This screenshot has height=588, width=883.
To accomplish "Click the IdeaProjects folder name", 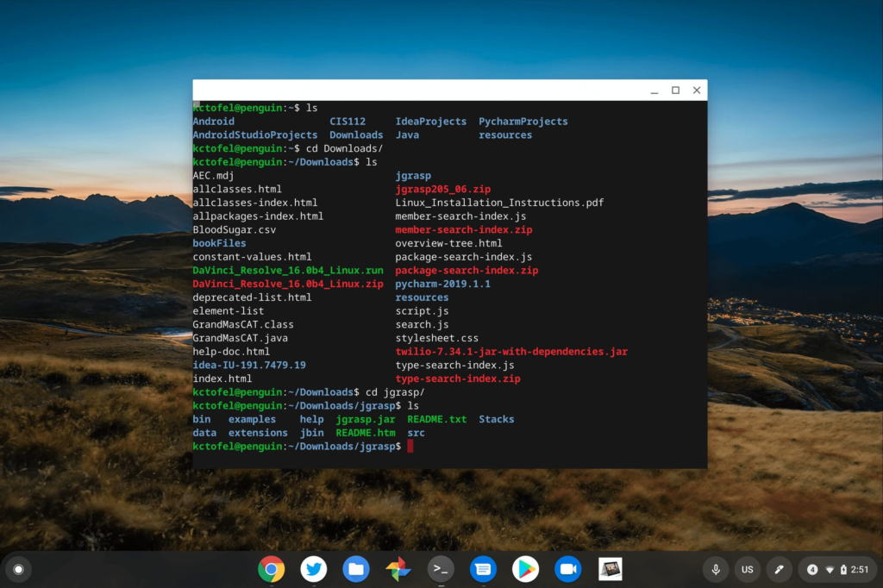I will (431, 122).
